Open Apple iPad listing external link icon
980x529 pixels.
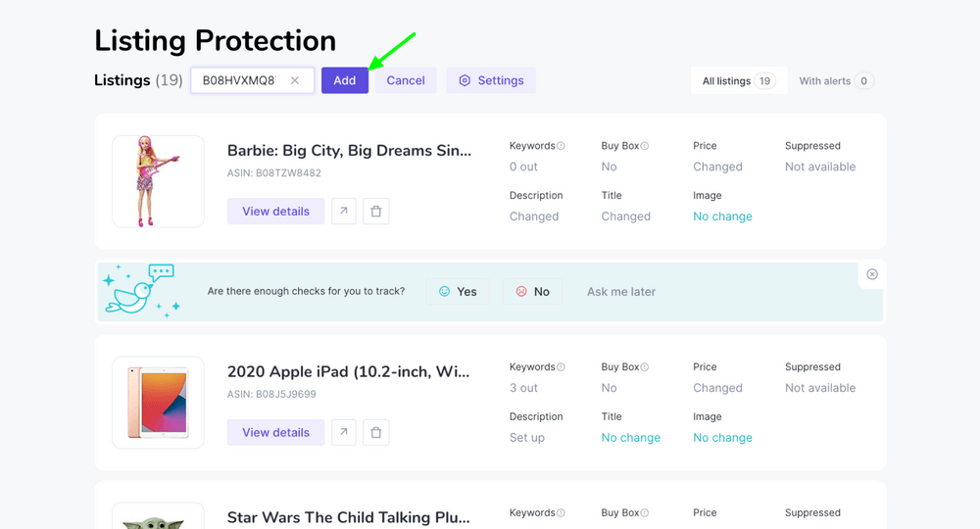343,432
